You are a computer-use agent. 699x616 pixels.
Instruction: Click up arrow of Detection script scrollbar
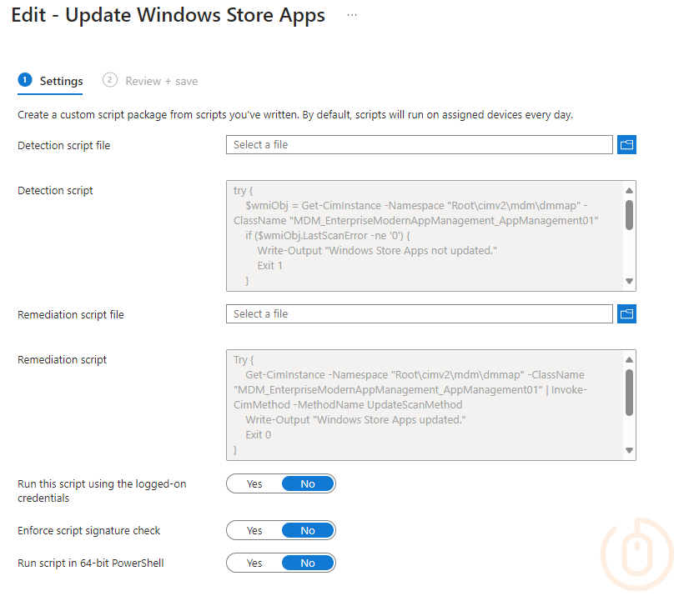629,190
